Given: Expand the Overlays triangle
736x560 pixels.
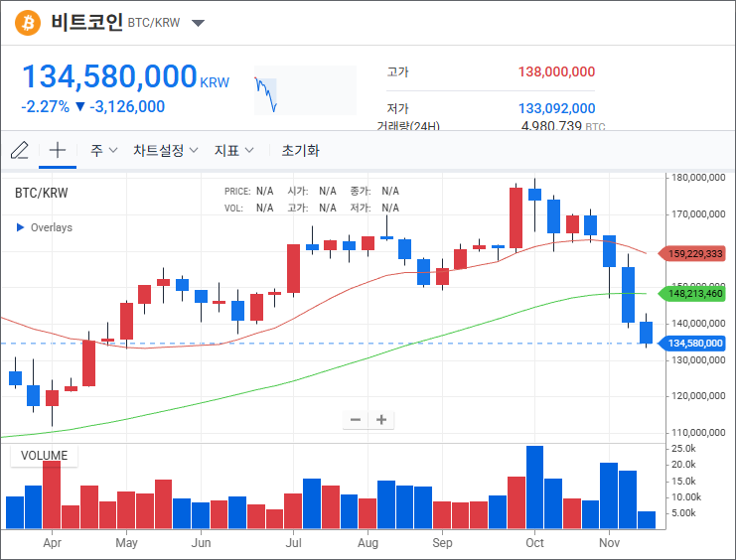Looking at the screenshot, I should [20, 227].
